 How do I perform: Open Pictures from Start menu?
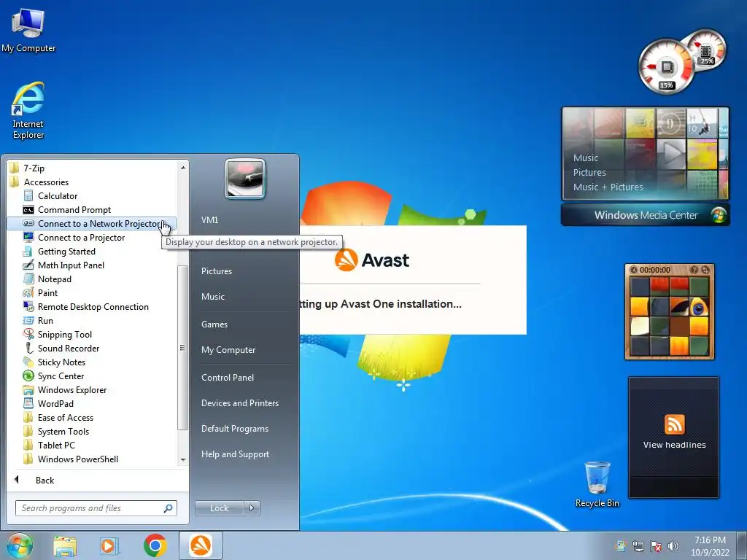tap(216, 271)
